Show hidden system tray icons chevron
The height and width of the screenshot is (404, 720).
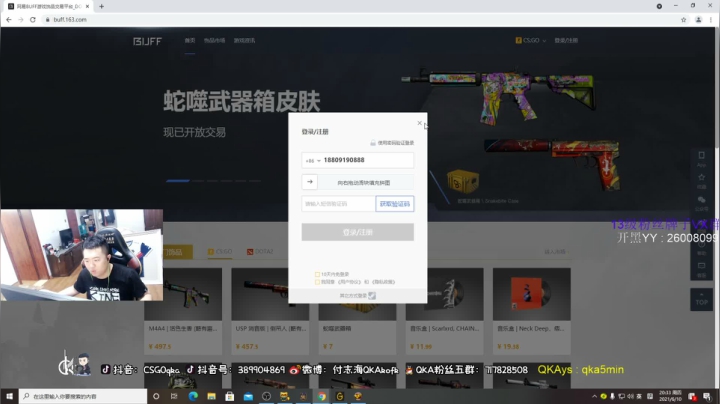click(594, 396)
